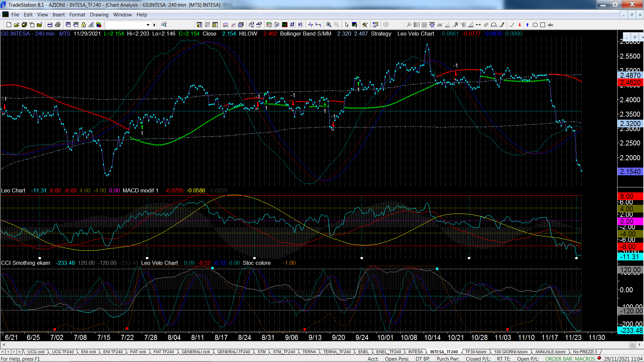The height and width of the screenshot is (362, 644).
Task: Open the symbol combo box dropdown
Action: (148, 25)
